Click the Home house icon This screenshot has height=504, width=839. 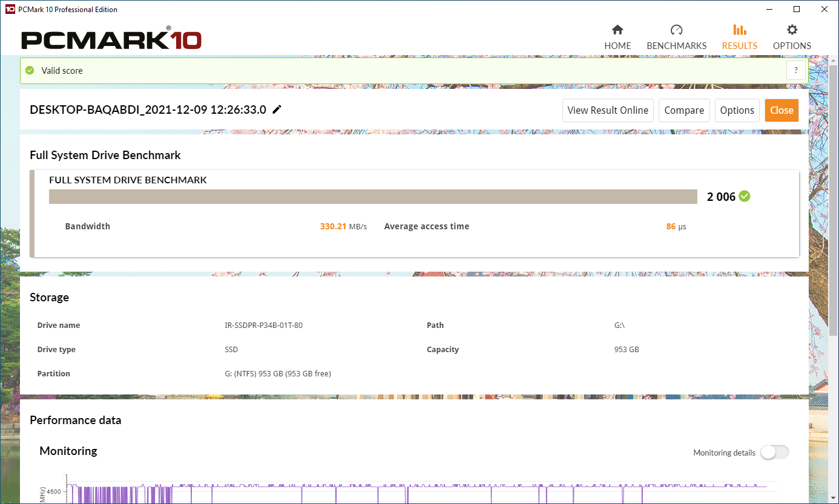click(x=617, y=30)
